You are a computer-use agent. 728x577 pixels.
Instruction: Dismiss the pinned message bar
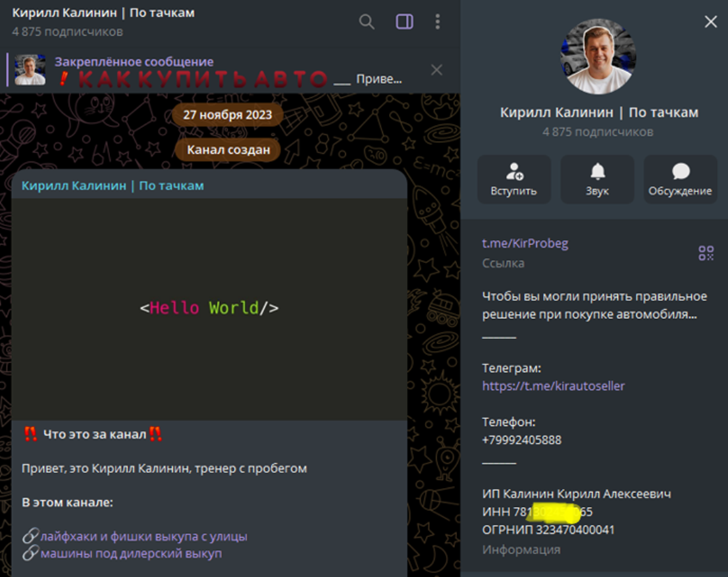point(436,70)
